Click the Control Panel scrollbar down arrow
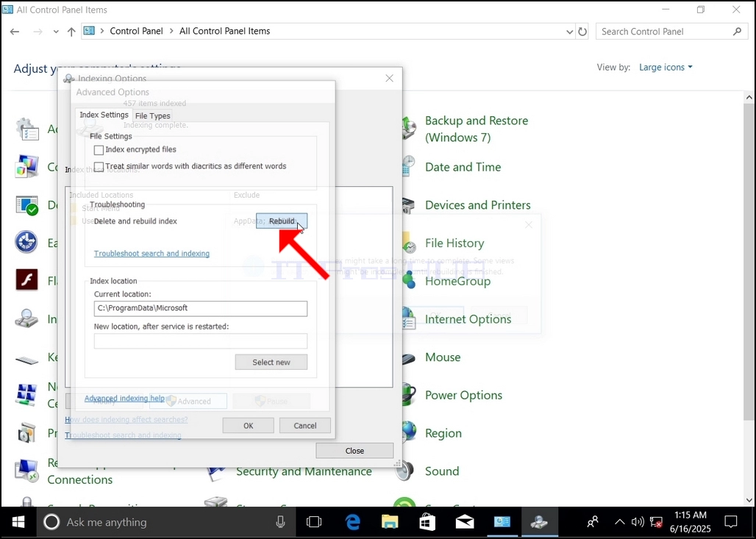The height and width of the screenshot is (539, 756). point(749,501)
